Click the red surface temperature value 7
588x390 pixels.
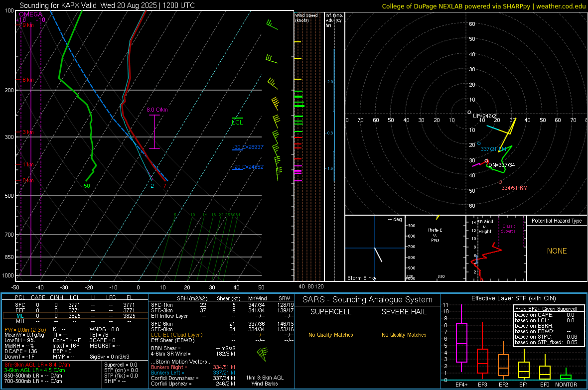point(164,186)
